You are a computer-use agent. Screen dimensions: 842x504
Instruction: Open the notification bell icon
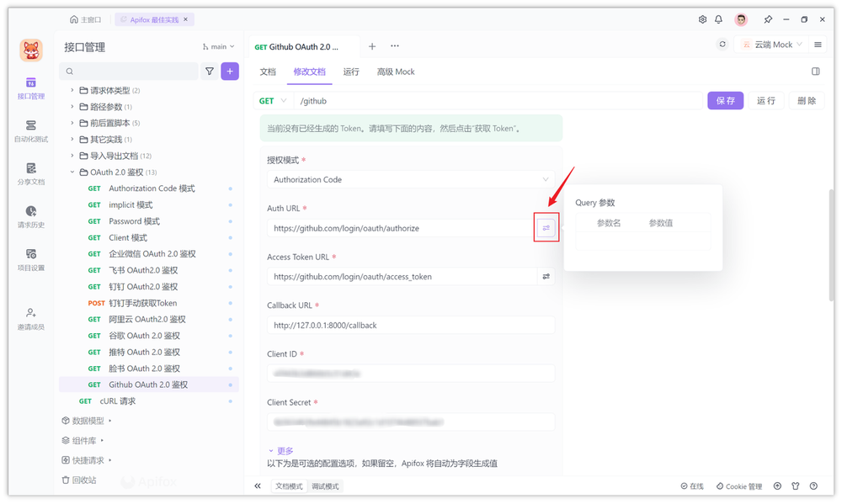coord(720,19)
